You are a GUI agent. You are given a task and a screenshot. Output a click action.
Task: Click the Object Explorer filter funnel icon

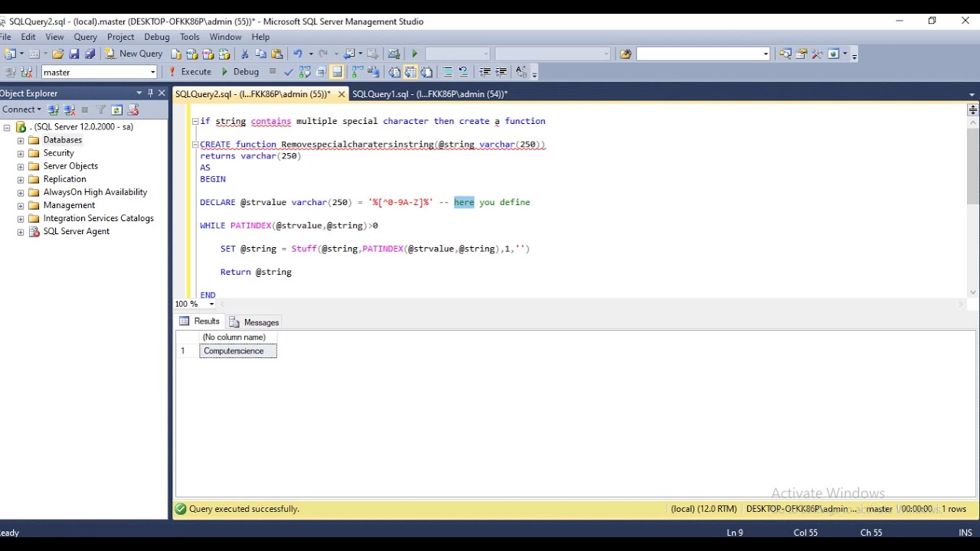click(x=101, y=110)
